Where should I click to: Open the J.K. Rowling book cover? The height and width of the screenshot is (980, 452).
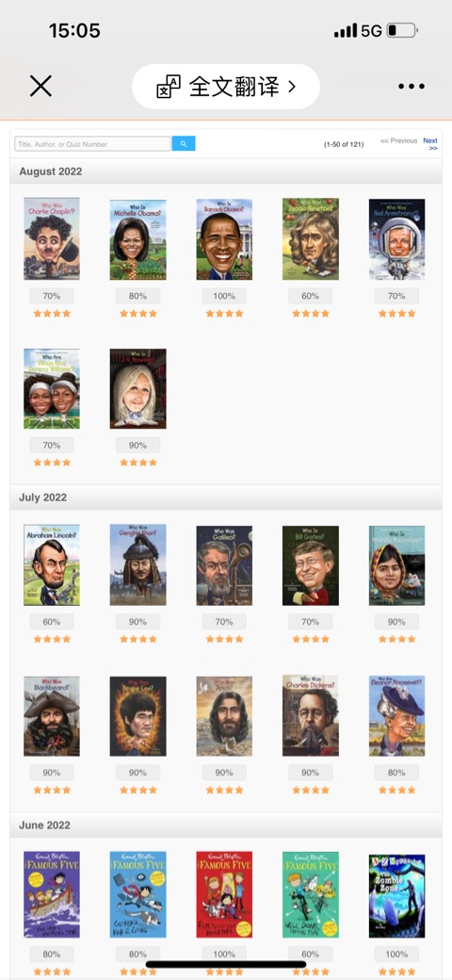[138, 389]
